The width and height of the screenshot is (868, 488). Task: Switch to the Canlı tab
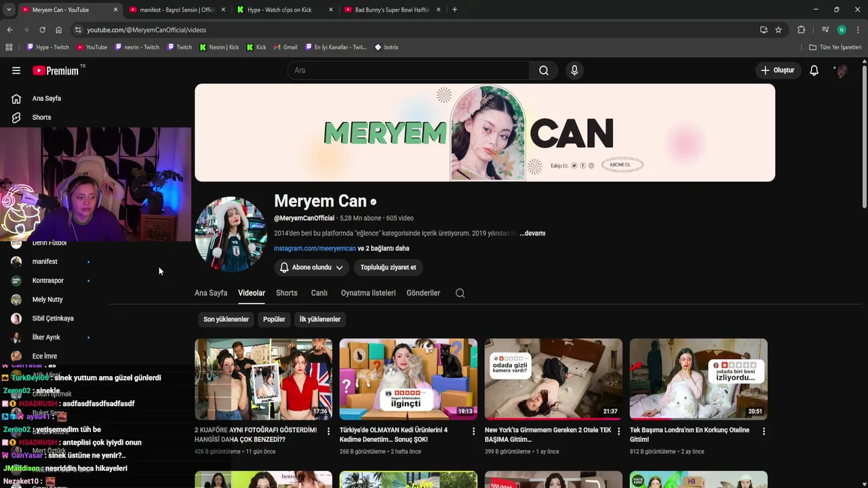pyautogui.click(x=319, y=293)
